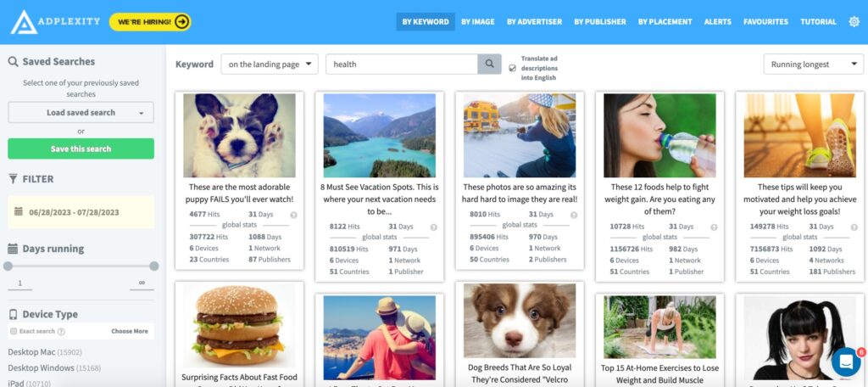Viewport: 868px width, 387px height.
Task: Click the Device Type phone icon
Action: pyautogui.click(x=14, y=314)
